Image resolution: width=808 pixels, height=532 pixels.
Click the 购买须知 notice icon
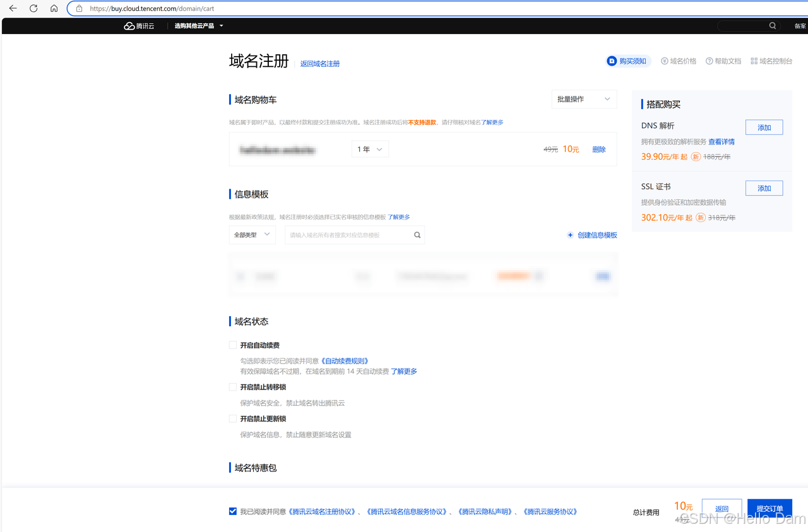point(612,61)
